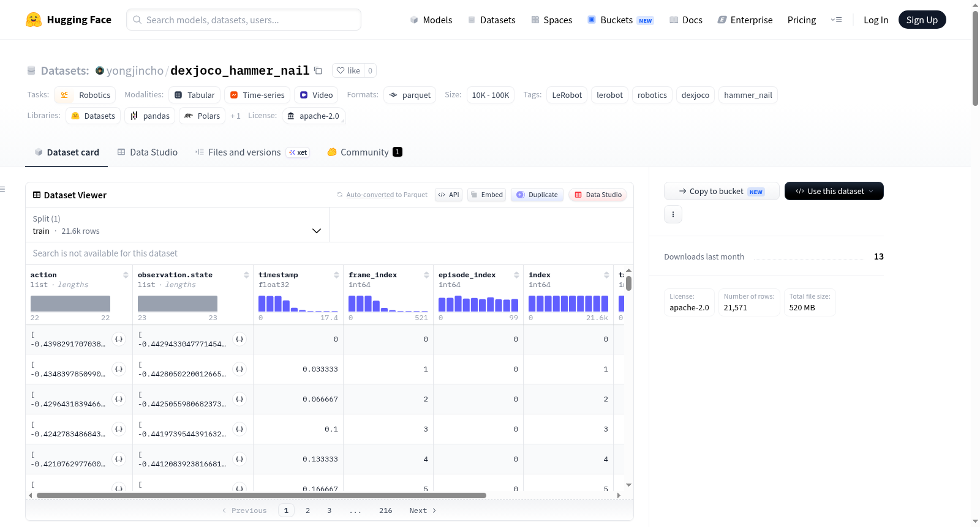Screen dimensions: 980x527
Task: Go to Datasets in top navigation
Action: coord(491,20)
